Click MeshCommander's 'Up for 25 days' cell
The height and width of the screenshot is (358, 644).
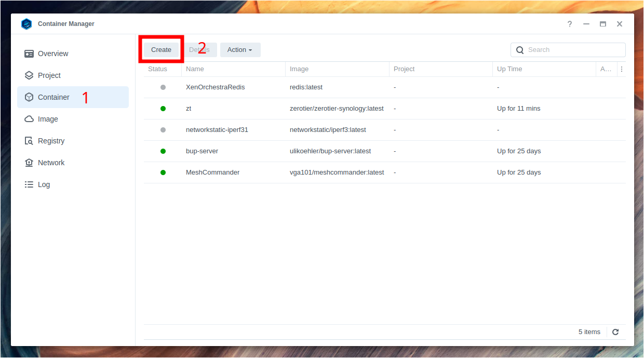point(519,173)
